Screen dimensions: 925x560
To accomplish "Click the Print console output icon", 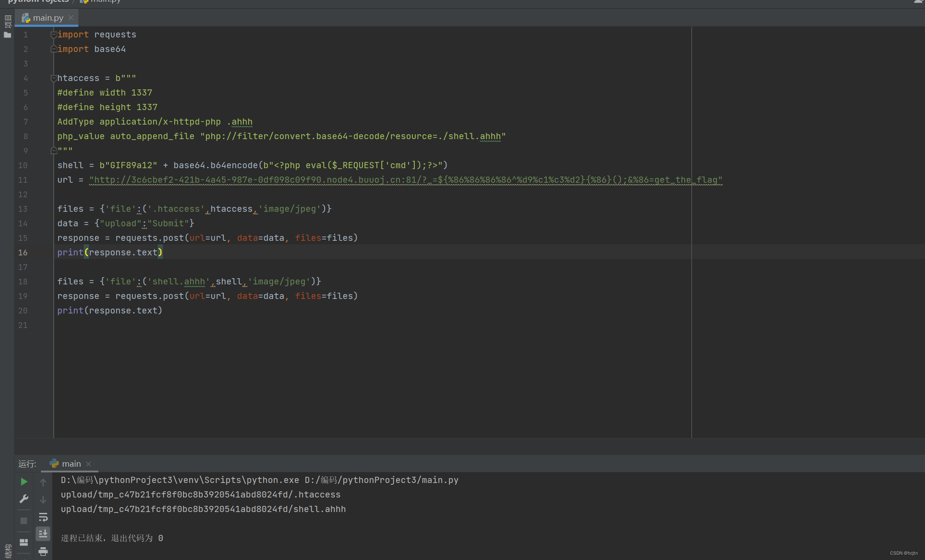I will point(43,551).
